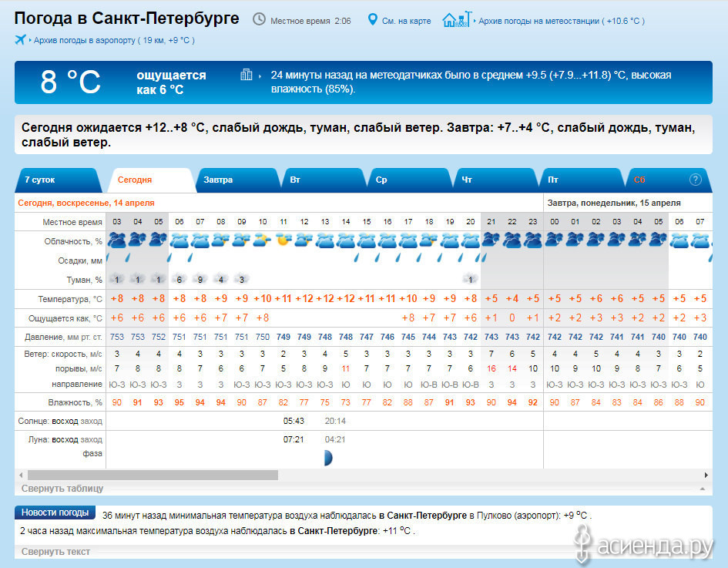The height and width of the screenshot is (568, 728).
Task: Click the red gust value 16
Action: (491, 368)
